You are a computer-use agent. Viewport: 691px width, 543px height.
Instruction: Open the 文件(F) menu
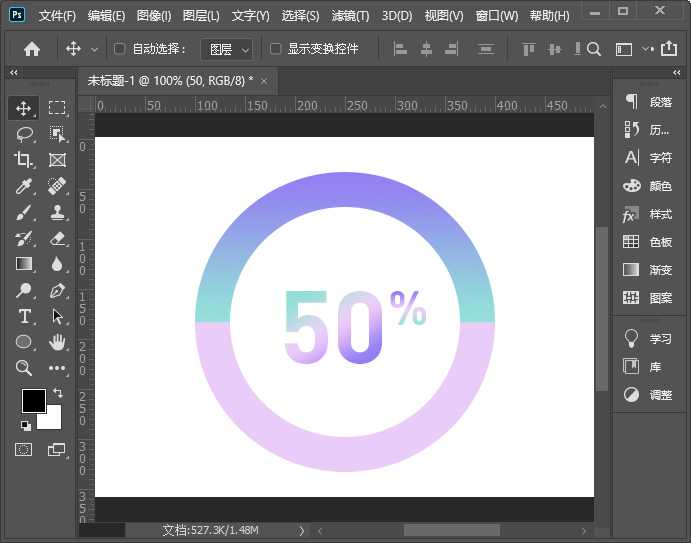(x=57, y=16)
